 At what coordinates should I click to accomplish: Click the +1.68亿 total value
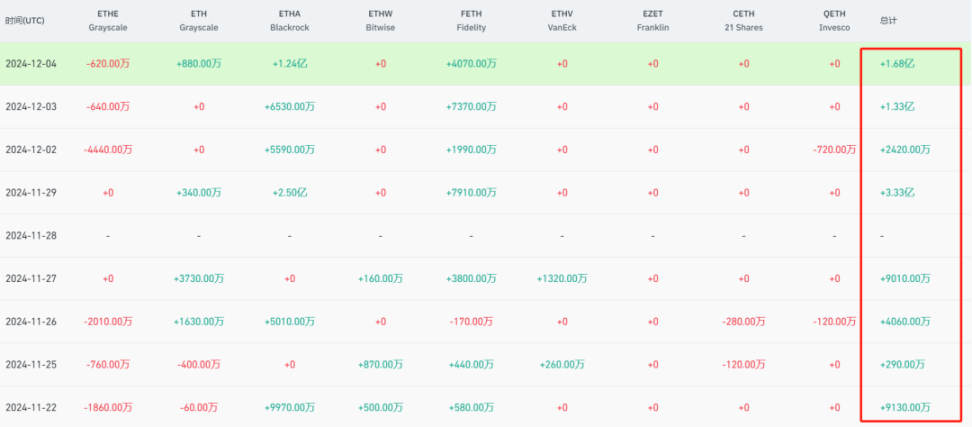pyautogui.click(x=897, y=64)
